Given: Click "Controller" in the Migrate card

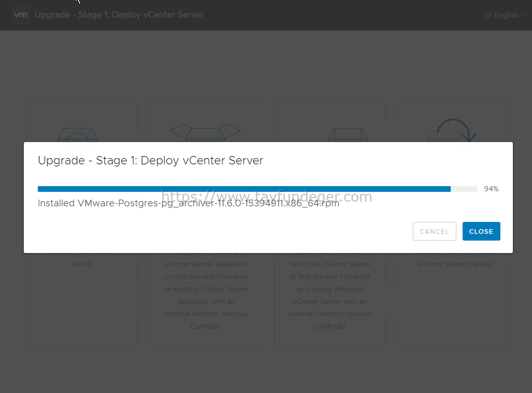Looking at the screenshot, I should coord(330,327).
